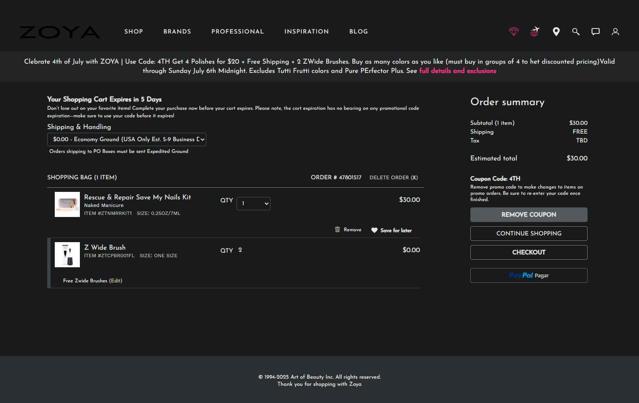Screen dimensions: 639x403
Task: Open the SHOP menu
Action: 134,32
